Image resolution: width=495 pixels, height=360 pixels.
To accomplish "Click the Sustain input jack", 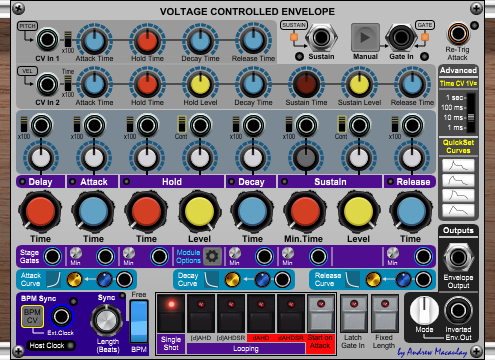I will click(x=321, y=38).
